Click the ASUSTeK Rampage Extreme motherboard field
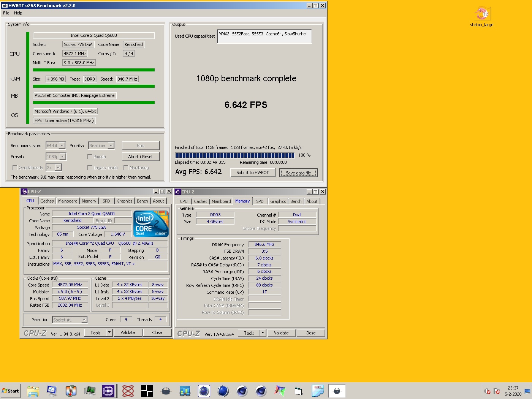532x399 pixels. [x=74, y=95]
